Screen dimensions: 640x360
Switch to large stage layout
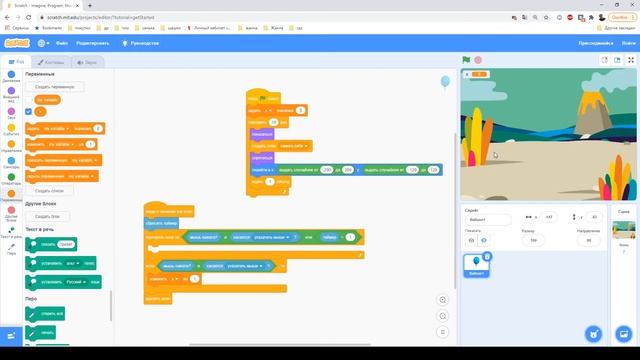(x=617, y=60)
